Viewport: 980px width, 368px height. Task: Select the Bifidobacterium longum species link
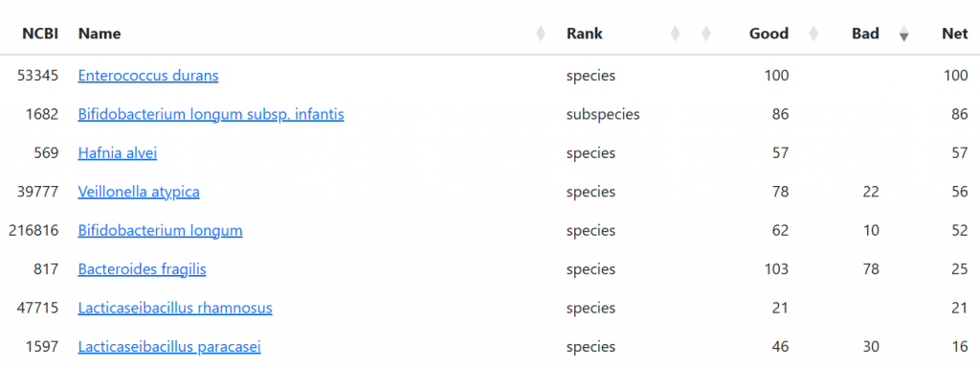[x=160, y=231]
